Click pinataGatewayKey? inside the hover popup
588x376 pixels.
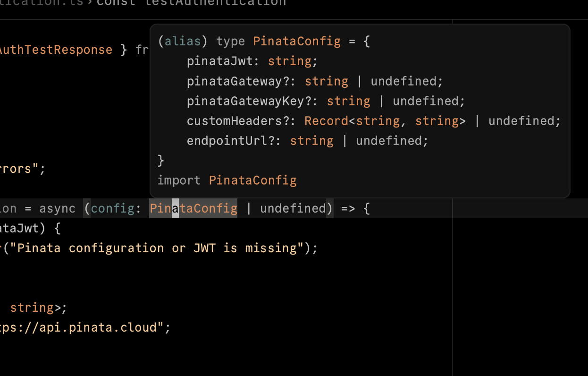[249, 101]
